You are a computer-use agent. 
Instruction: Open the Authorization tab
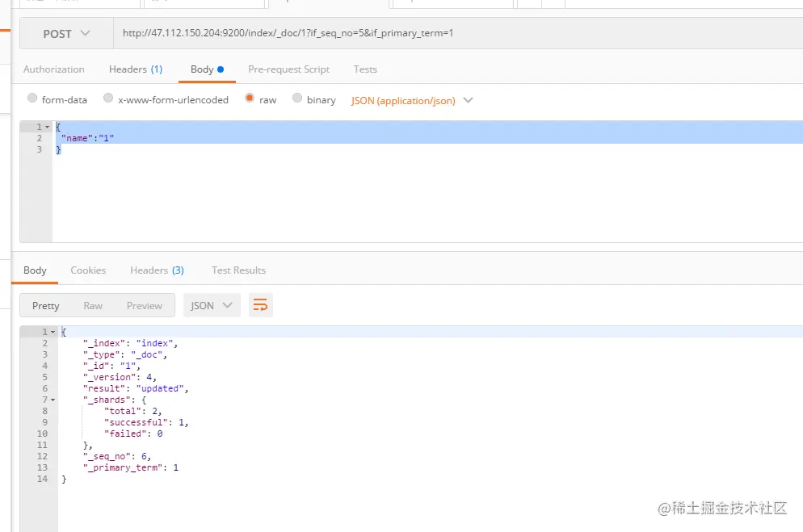(x=54, y=69)
